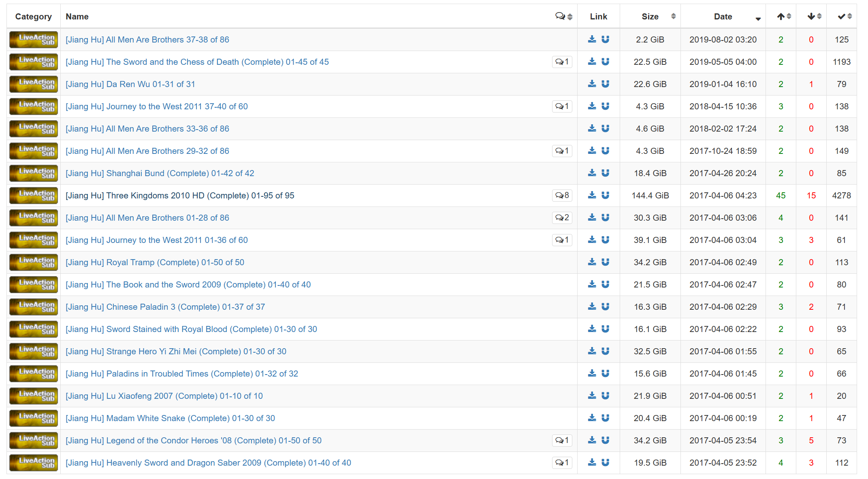
Task: Open magnet link for Three Kingdoms 2010 HD
Action: pyautogui.click(x=605, y=195)
